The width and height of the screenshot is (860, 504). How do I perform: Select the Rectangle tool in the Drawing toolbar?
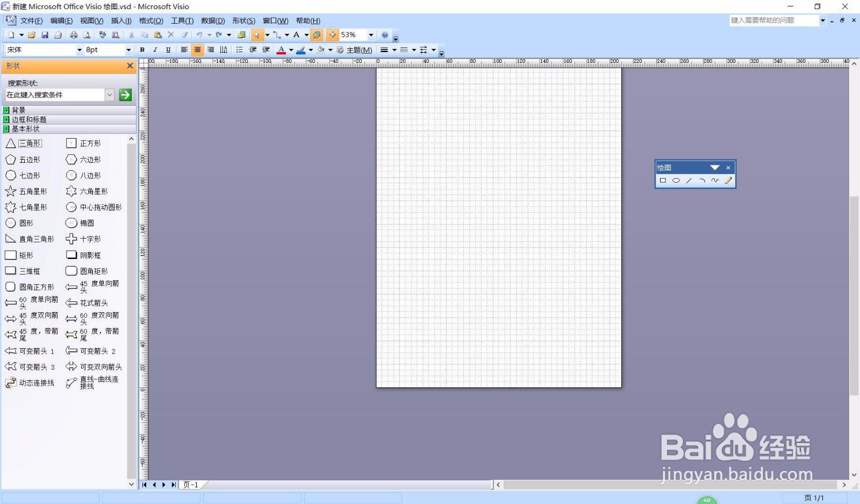point(663,181)
